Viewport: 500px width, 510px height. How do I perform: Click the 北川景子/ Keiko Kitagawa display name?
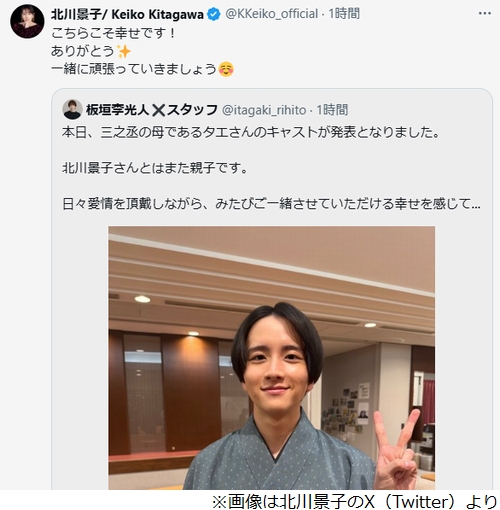[x=127, y=14]
